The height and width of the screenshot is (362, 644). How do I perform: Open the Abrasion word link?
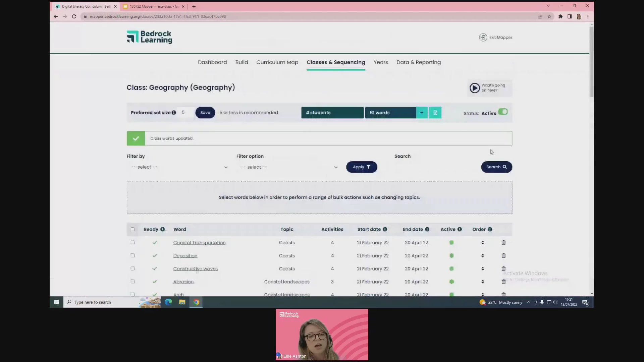point(183,282)
